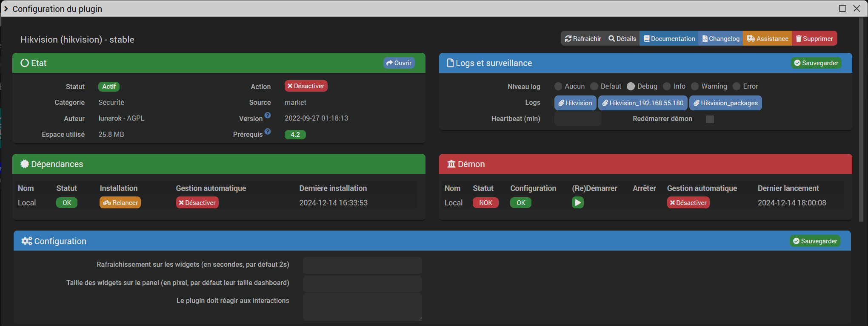Open the Hikvision_packages log
The image size is (868, 326).
click(725, 103)
